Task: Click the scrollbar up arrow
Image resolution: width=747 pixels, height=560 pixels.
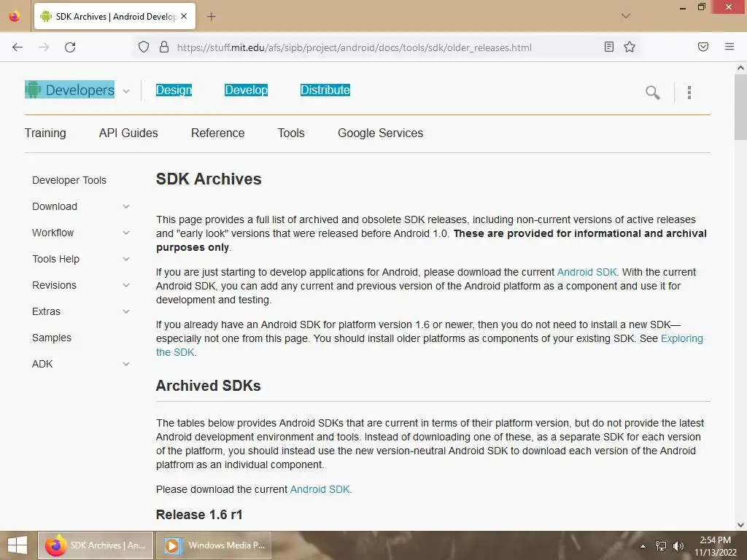Action: 740,68
